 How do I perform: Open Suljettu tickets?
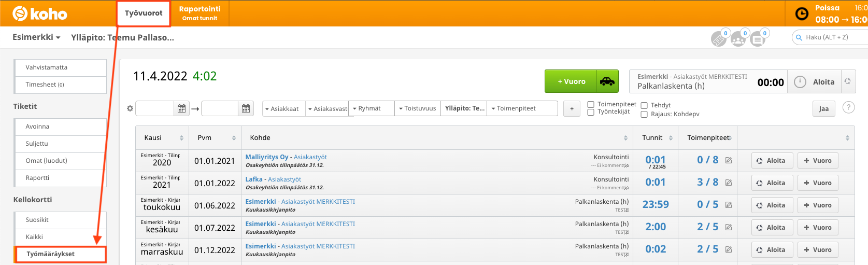coord(60,144)
